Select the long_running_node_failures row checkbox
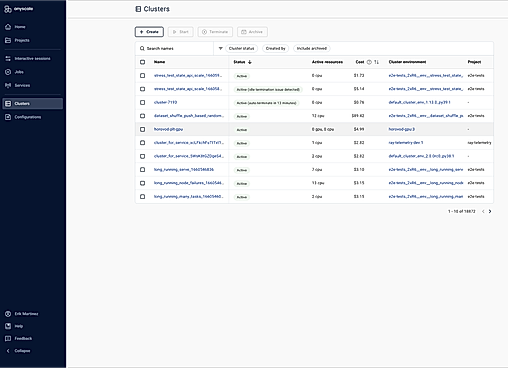 coord(143,183)
